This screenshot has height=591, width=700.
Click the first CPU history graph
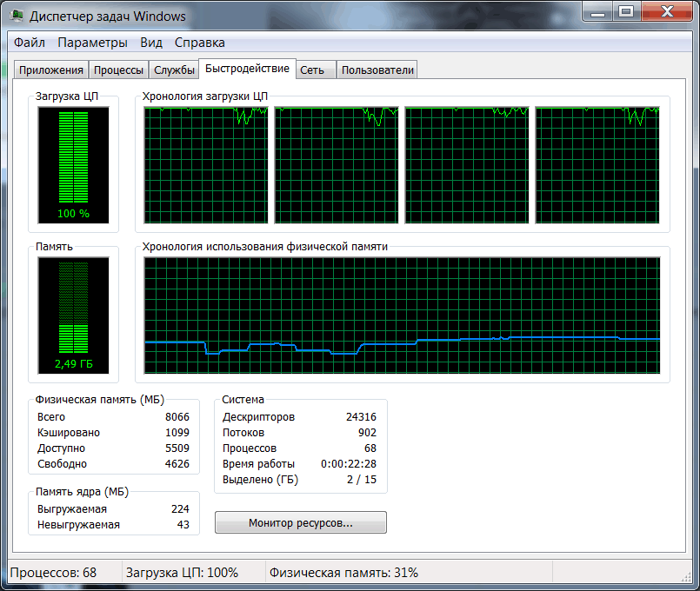pyautogui.click(x=206, y=165)
